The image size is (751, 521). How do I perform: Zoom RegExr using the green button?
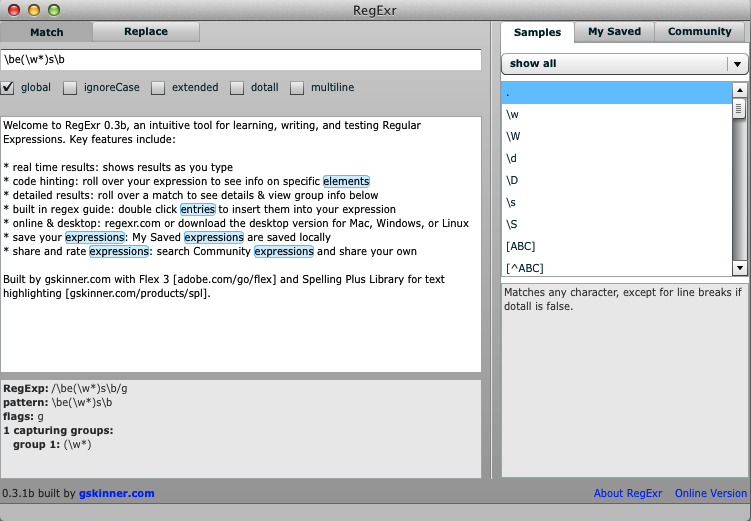pos(54,10)
